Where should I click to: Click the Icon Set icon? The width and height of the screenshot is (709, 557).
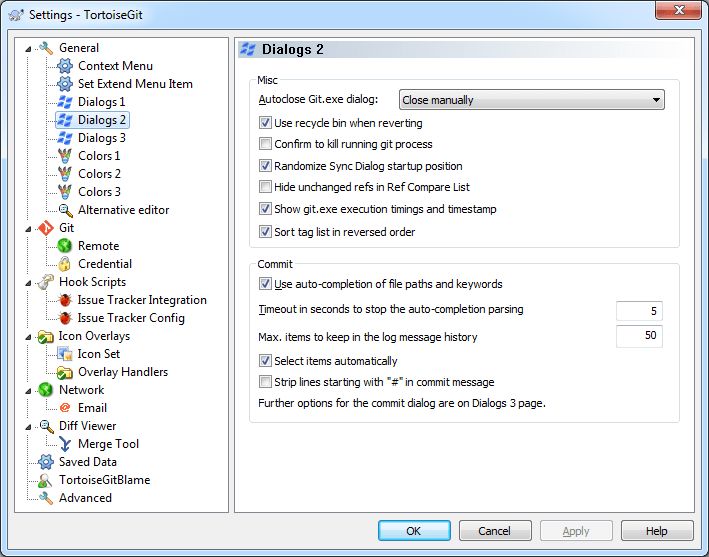(65, 354)
